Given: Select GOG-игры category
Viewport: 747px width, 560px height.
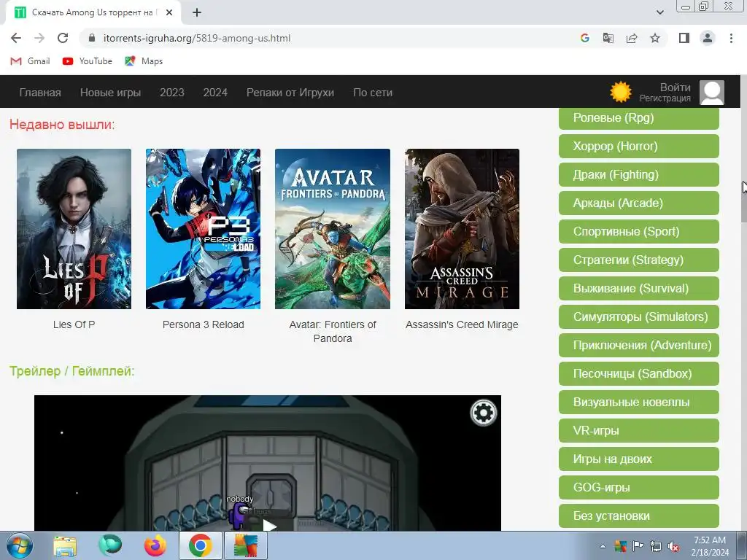Looking at the screenshot, I should (639, 488).
